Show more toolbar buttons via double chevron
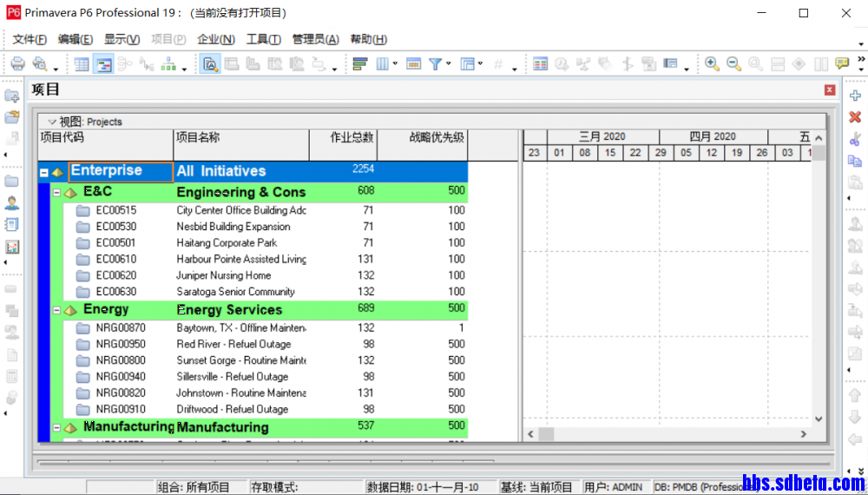Screen dimensions: 868x495 click(861, 59)
